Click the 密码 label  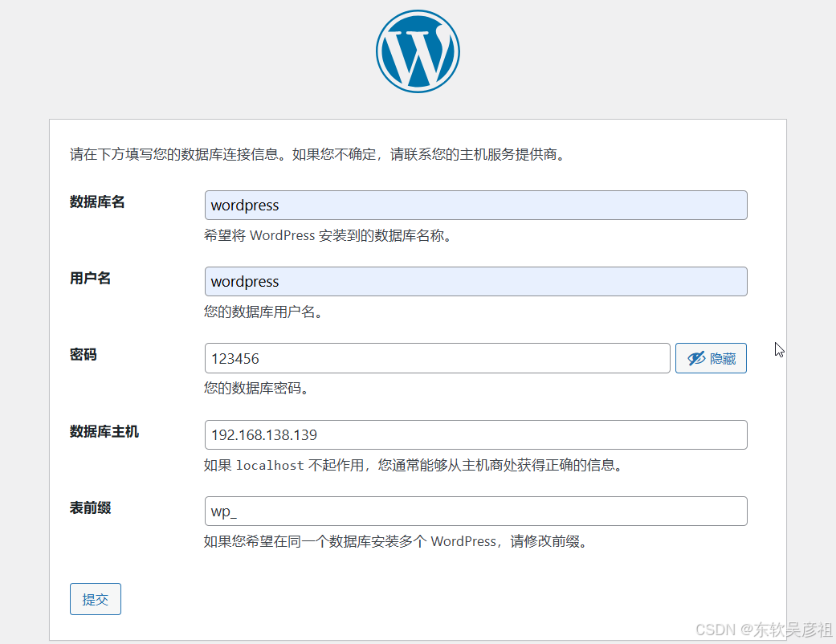84,354
